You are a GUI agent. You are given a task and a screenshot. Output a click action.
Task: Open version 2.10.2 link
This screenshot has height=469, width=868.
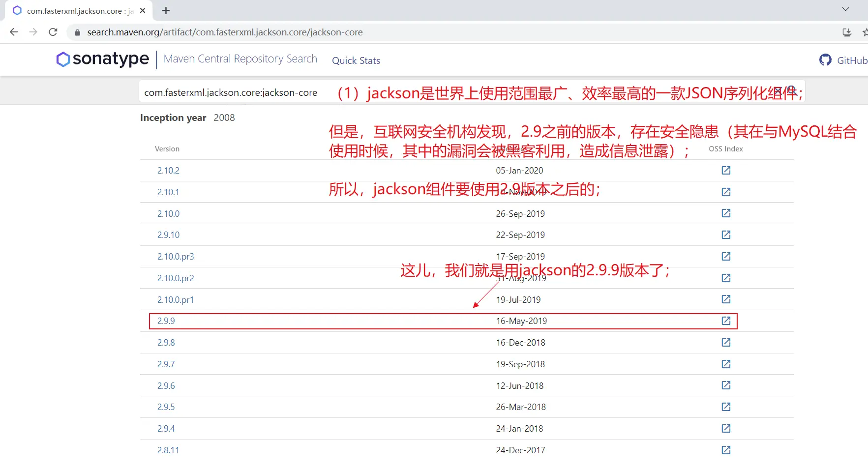coord(168,171)
